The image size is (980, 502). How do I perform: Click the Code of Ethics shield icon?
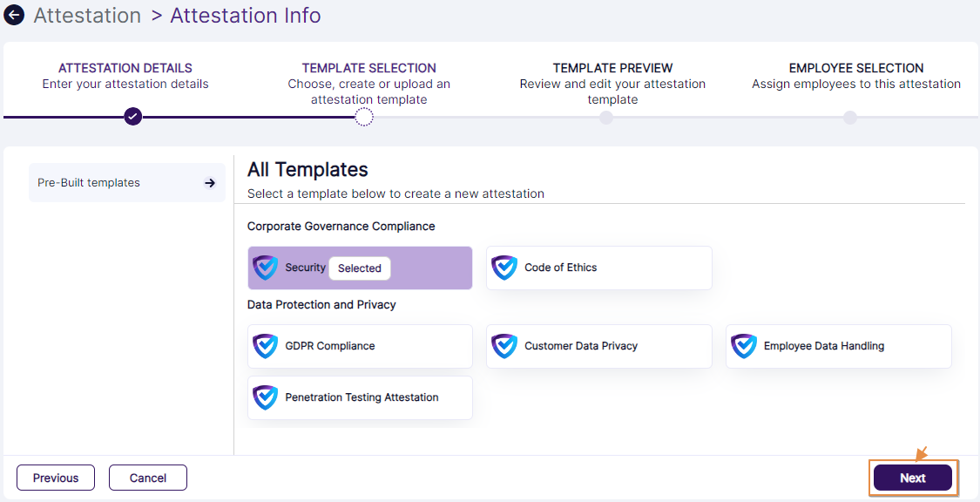tap(504, 268)
